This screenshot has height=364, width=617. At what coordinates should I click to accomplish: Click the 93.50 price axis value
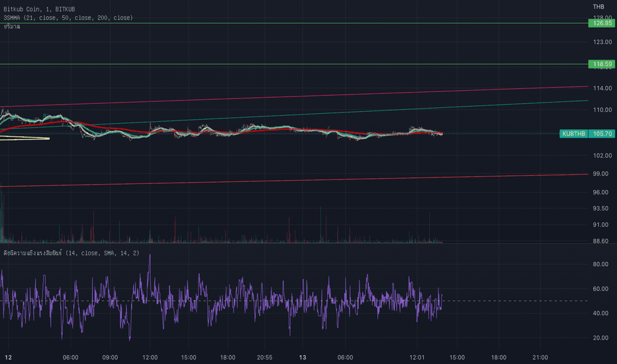[600, 208]
